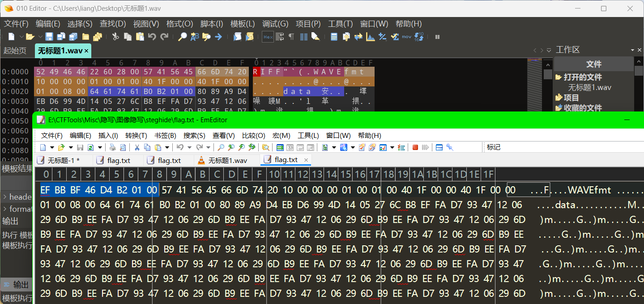Toggle the paragraph whitespace marker icon
The image size is (644, 304).
tap(291, 37)
